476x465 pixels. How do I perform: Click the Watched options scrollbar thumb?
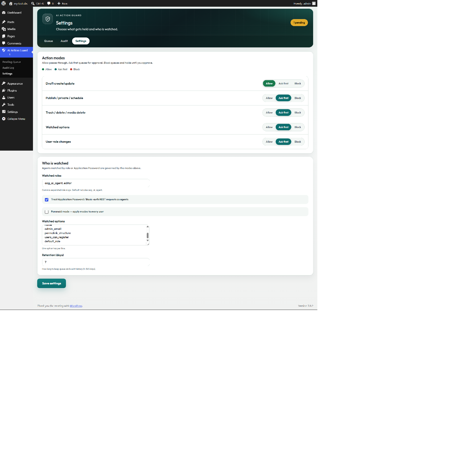point(148,235)
